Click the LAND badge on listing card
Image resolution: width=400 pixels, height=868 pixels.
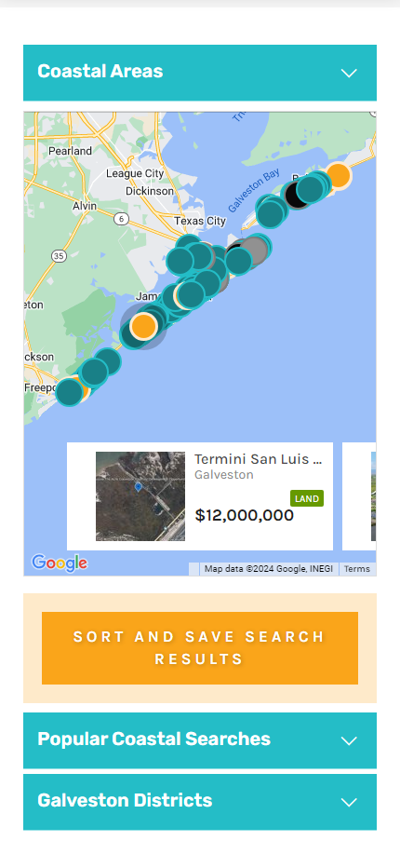(307, 498)
